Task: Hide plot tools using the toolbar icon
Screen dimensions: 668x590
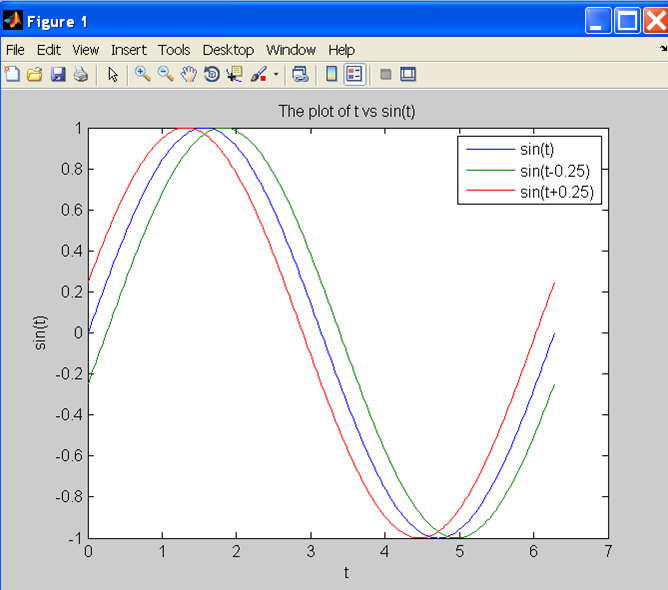Action: point(385,74)
